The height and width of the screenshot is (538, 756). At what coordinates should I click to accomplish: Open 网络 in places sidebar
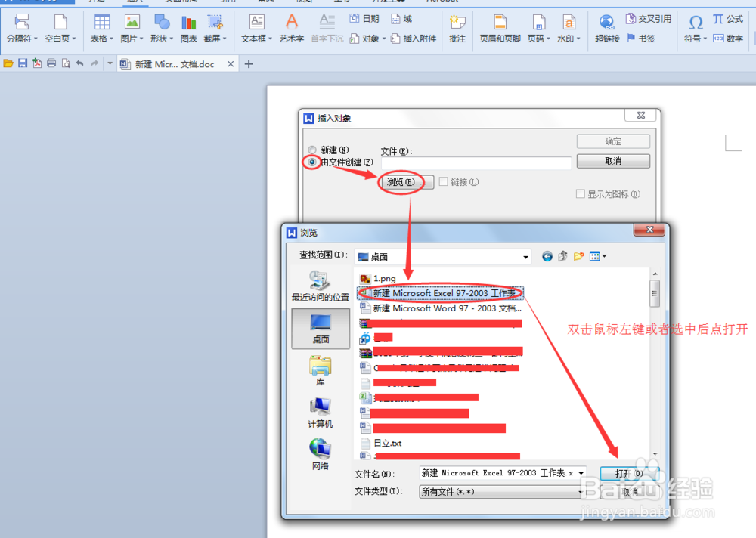point(320,455)
